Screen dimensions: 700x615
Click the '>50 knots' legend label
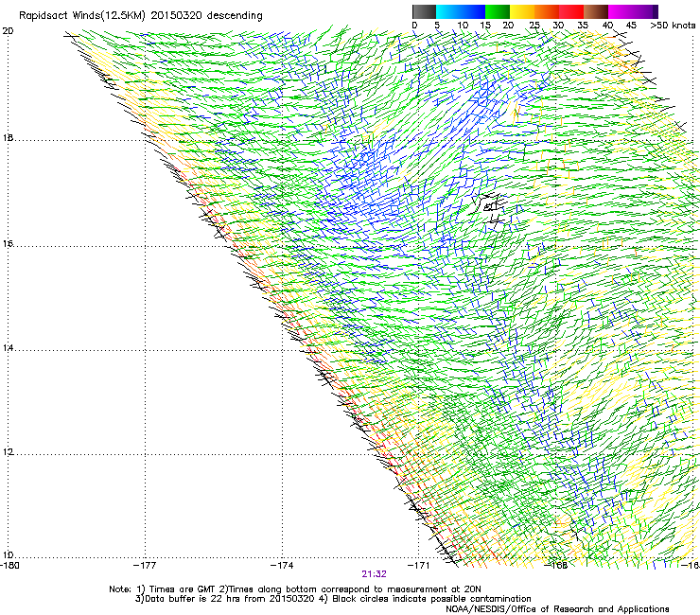click(673, 26)
